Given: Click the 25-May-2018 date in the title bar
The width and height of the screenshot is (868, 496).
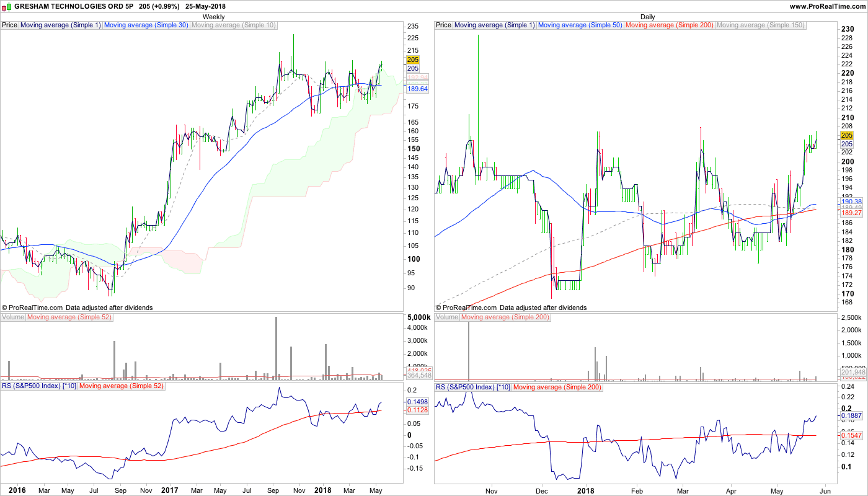Looking at the screenshot, I should pyautogui.click(x=206, y=6).
